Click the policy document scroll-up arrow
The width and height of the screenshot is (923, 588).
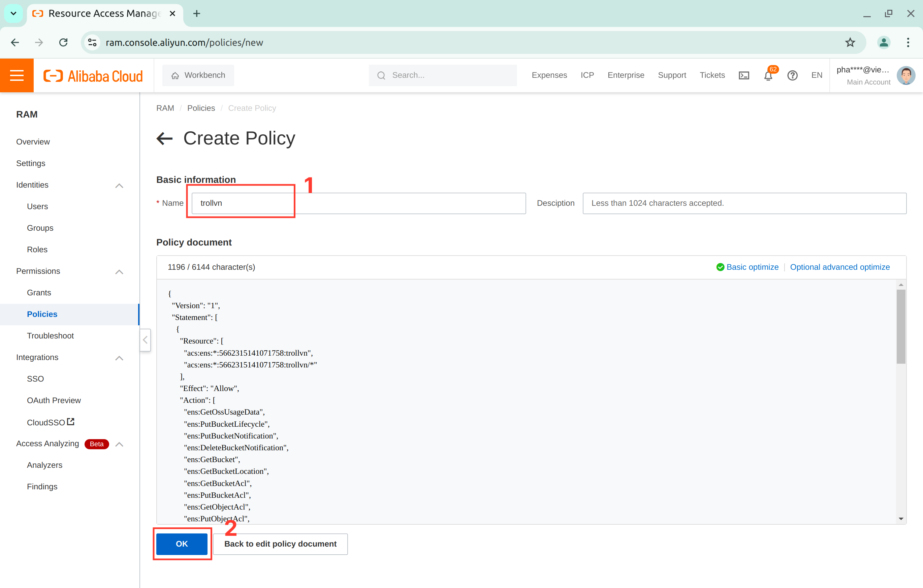click(x=901, y=285)
